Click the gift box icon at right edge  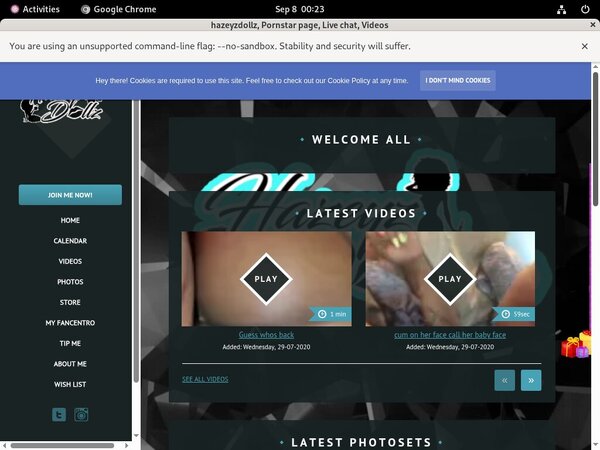[x=575, y=346]
